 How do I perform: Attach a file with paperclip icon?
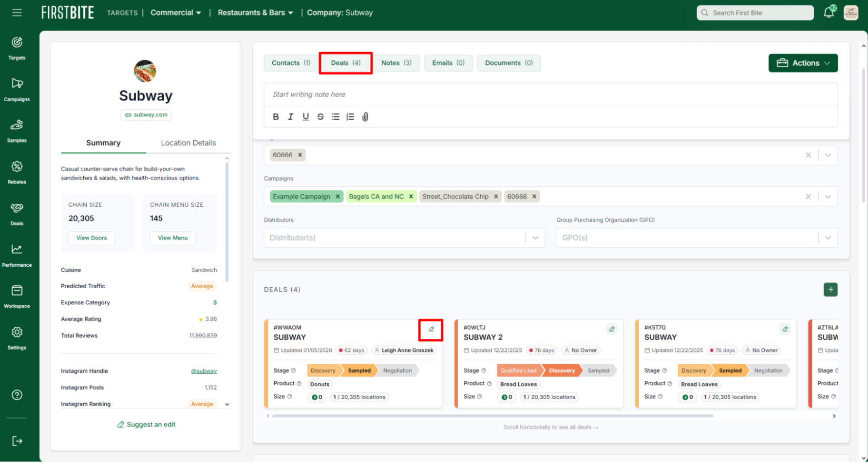[365, 117]
